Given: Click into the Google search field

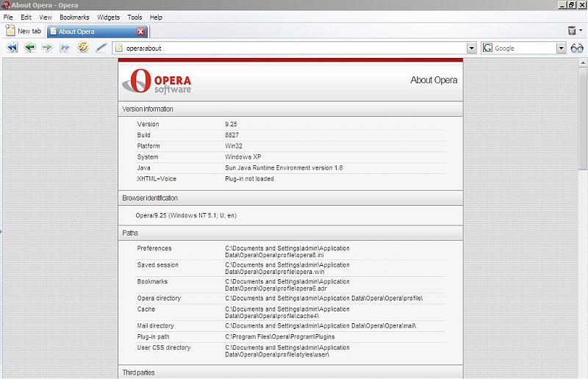Looking at the screenshot, I should pos(525,48).
